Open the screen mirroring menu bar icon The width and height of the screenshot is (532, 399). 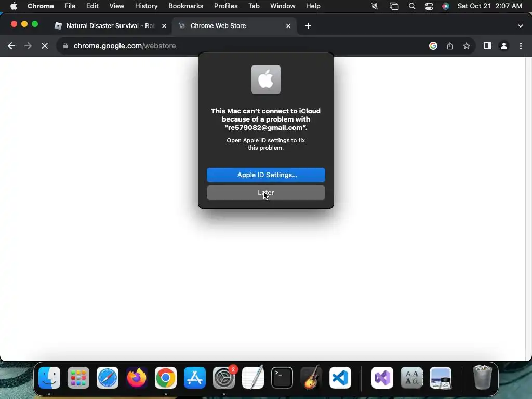pyautogui.click(x=394, y=6)
